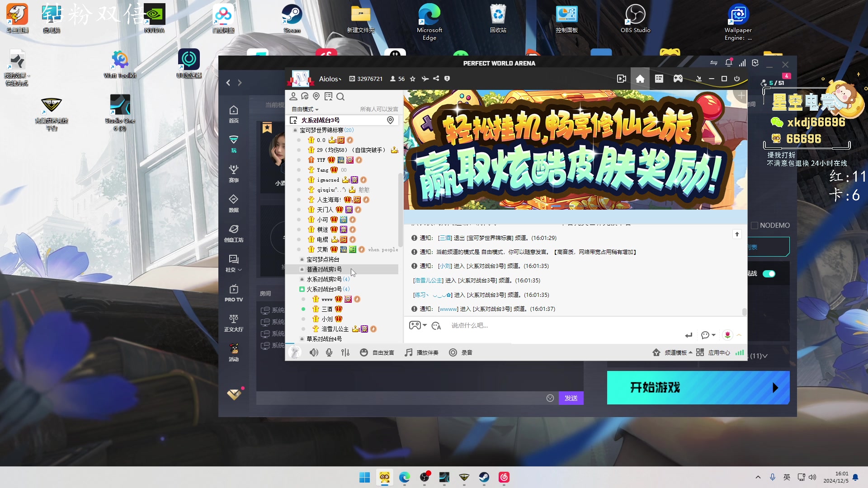The height and width of the screenshot is (488, 868).
Task: Click the list panel icon beside home icon
Action: pyautogui.click(x=659, y=79)
